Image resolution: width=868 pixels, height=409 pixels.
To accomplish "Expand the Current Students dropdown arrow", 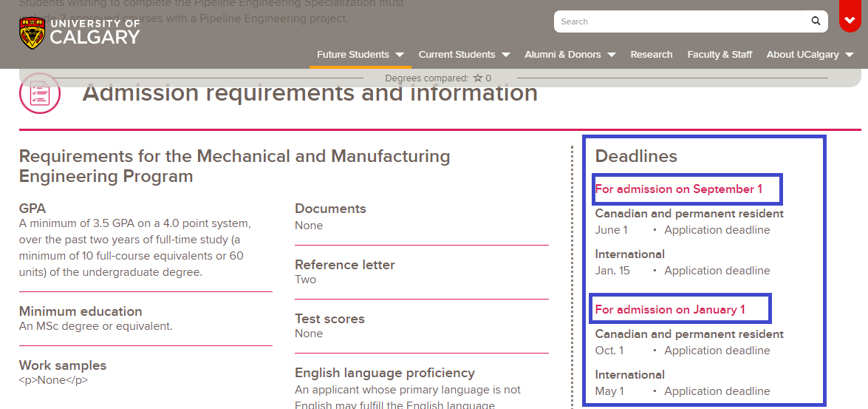I will [506, 55].
